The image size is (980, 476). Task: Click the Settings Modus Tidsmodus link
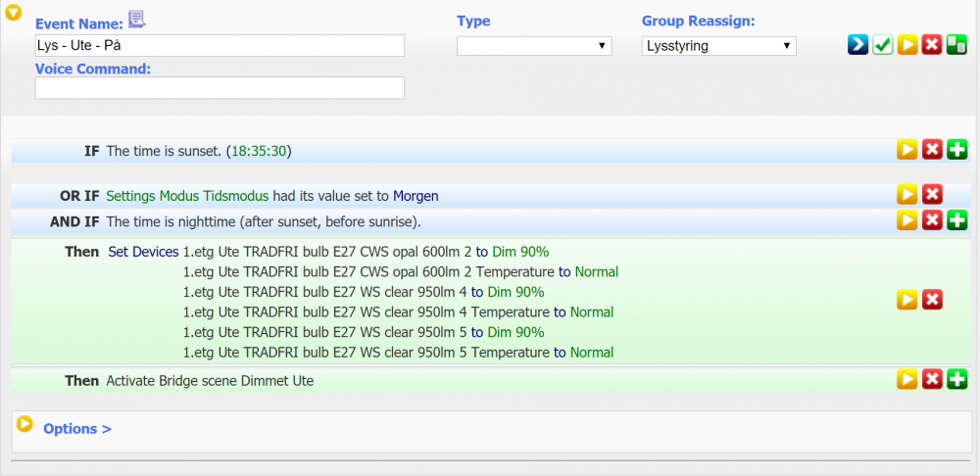[x=186, y=196]
